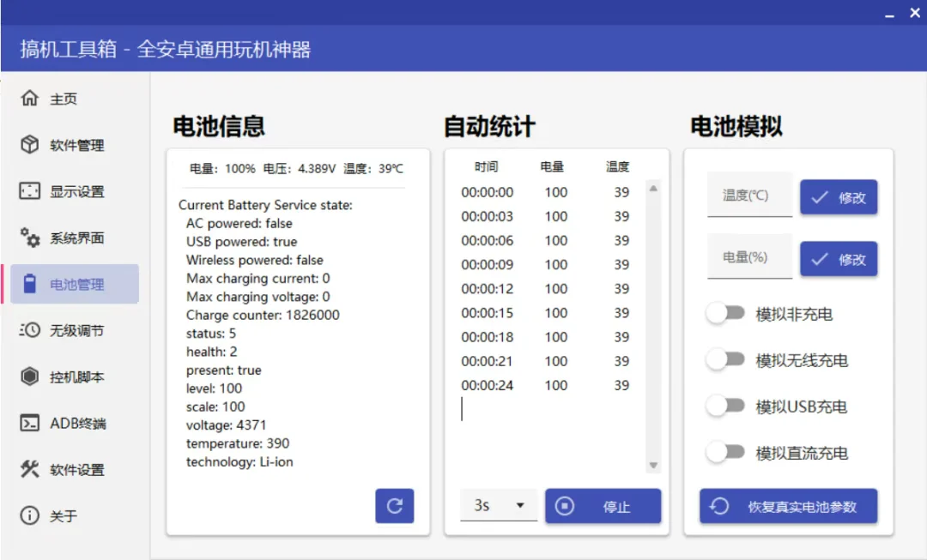Open the 主页 home sidebar item
927x560 pixels.
51,98
